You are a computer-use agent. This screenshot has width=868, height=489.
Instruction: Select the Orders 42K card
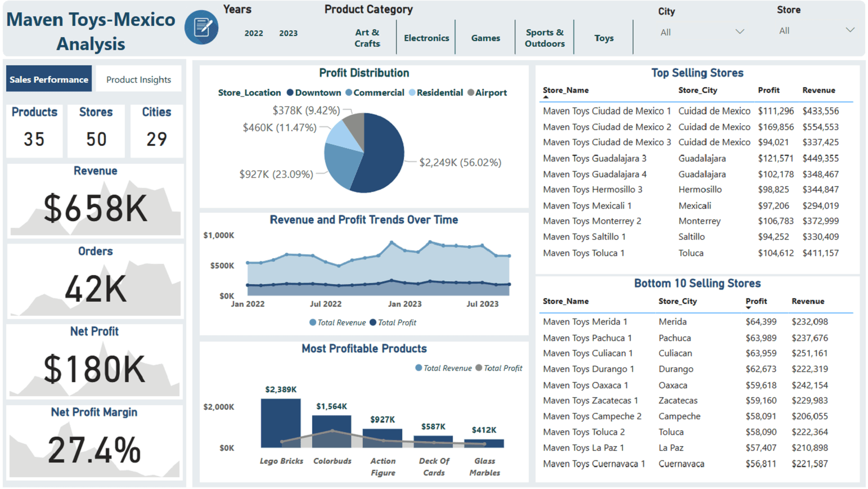click(x=95, y=280)
